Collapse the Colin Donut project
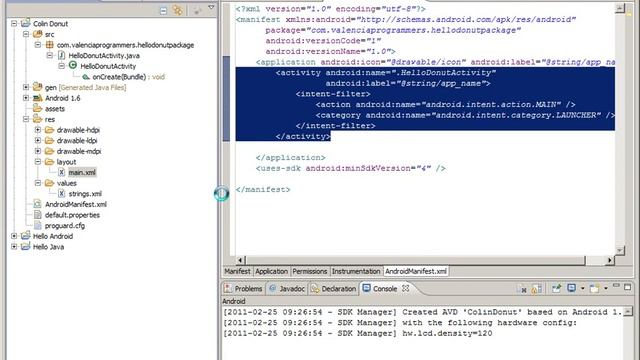The height and width of the screenshot is (360, 640). (x=14, y=24)
